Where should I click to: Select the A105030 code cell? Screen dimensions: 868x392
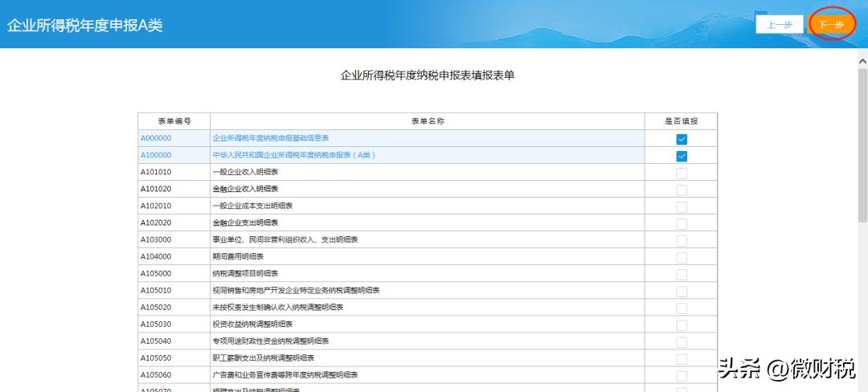tap(174, 324)
